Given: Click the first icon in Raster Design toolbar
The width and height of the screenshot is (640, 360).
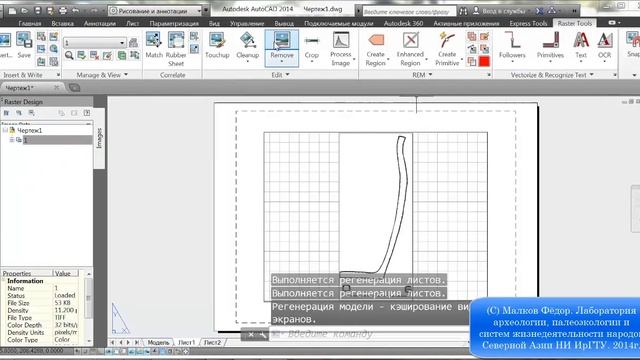Looking at the screenshot, I should tap(6, 113).
